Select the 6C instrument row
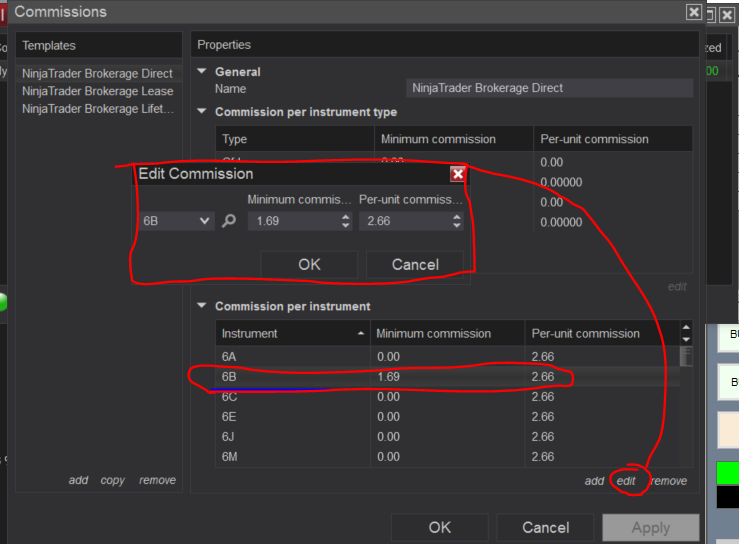The height and width of the screenshot is (544, 739). point(448,397)
